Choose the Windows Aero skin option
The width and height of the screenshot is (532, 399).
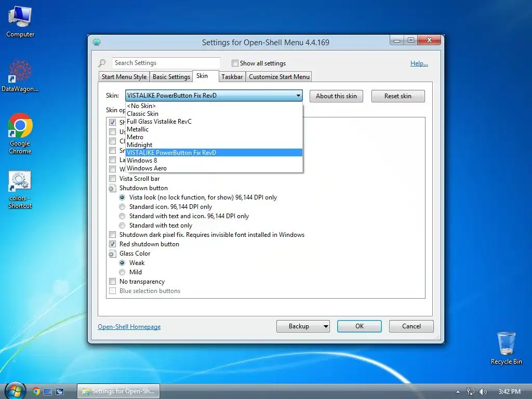(x=214, y=168)
